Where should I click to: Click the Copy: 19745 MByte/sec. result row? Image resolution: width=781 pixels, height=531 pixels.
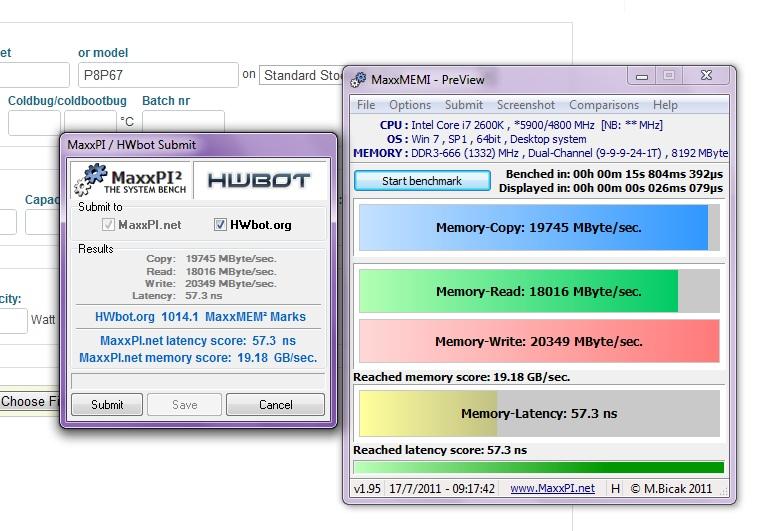coord(211,259)
